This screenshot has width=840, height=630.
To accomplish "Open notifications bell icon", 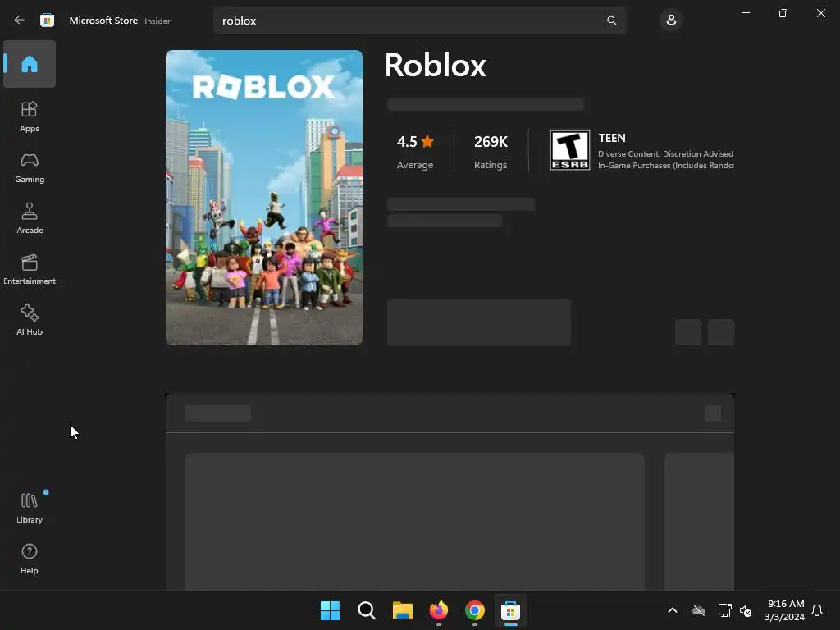I will pos(817,610).
